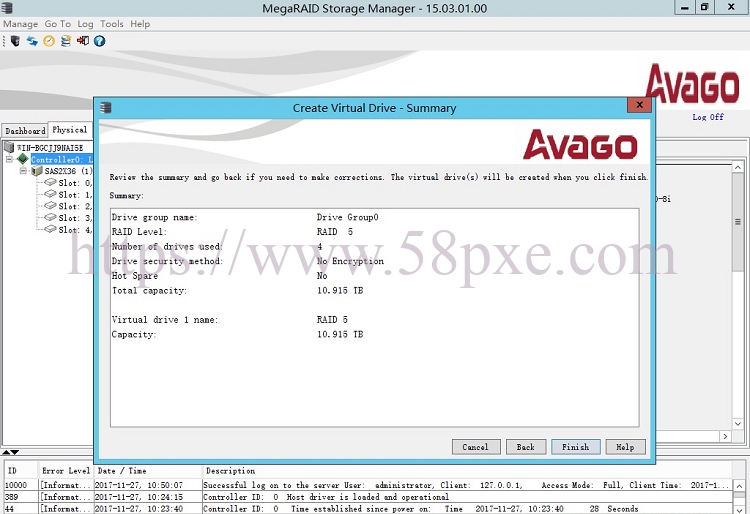The height and width of the screenshot is (514, 750).
Task: Select log row with ID 10000
Action: [368, 485]
